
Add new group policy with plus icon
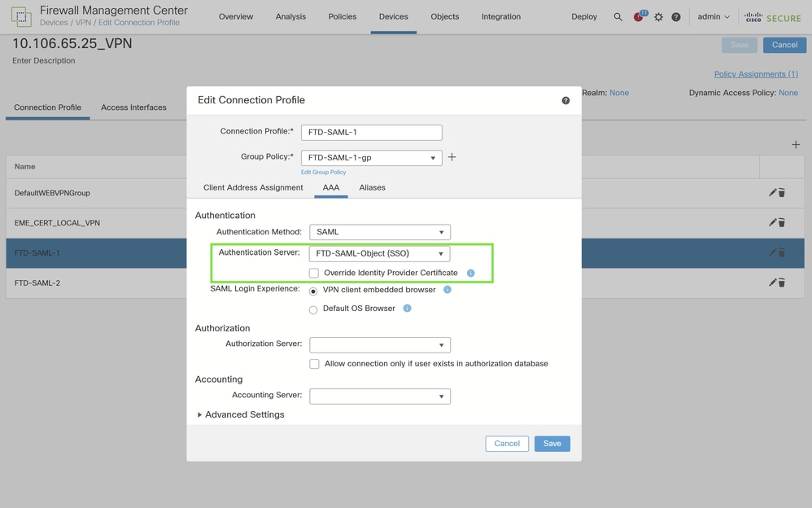click(452, 157)
